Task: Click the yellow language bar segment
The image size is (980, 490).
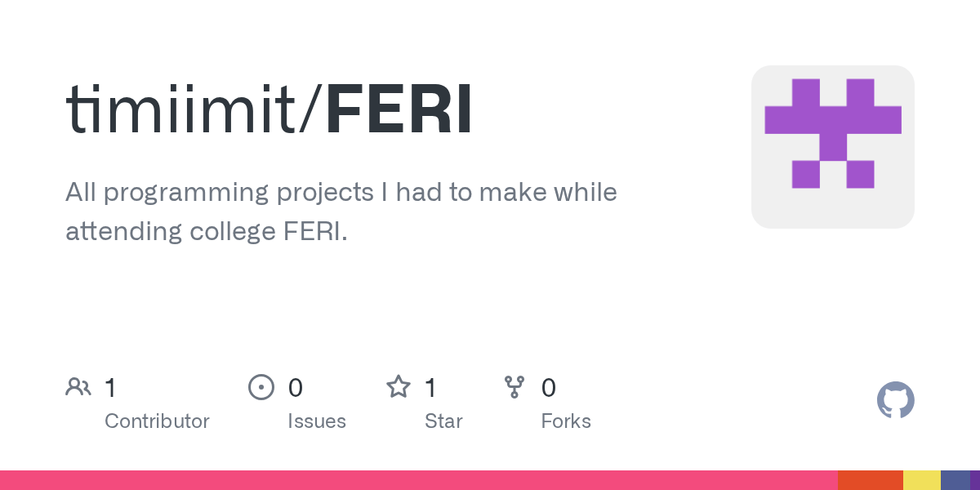Action: click(x=922, y=480)
